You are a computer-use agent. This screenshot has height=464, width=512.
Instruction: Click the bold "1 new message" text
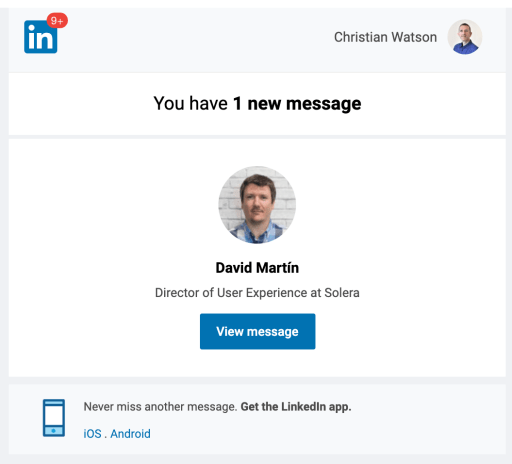[297, 104]
